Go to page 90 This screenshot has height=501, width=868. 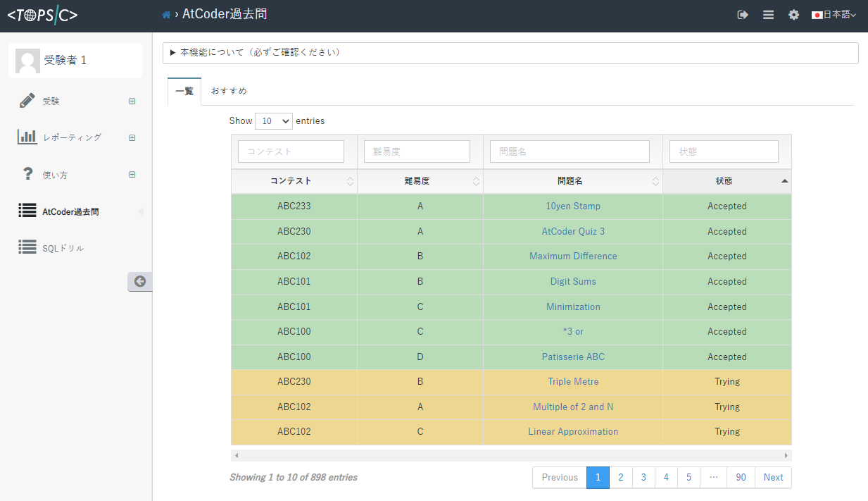tap(741, 477)
